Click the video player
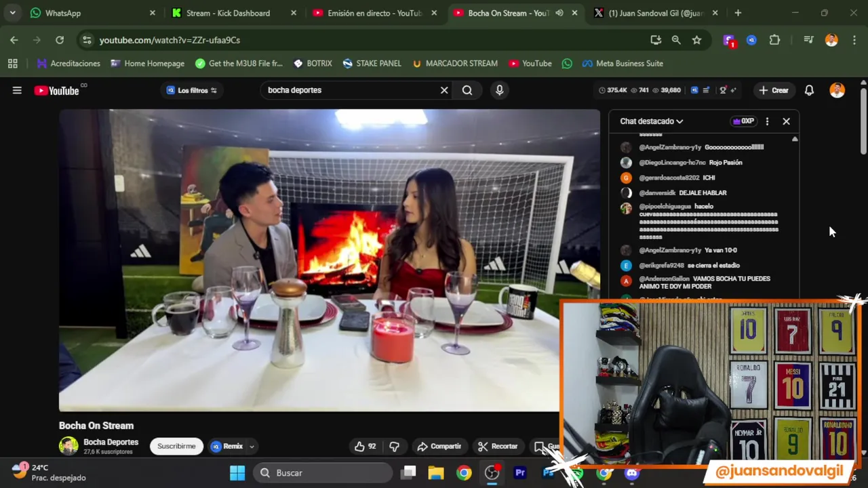The height and width of the screenshot is (488, 868). 329,261
